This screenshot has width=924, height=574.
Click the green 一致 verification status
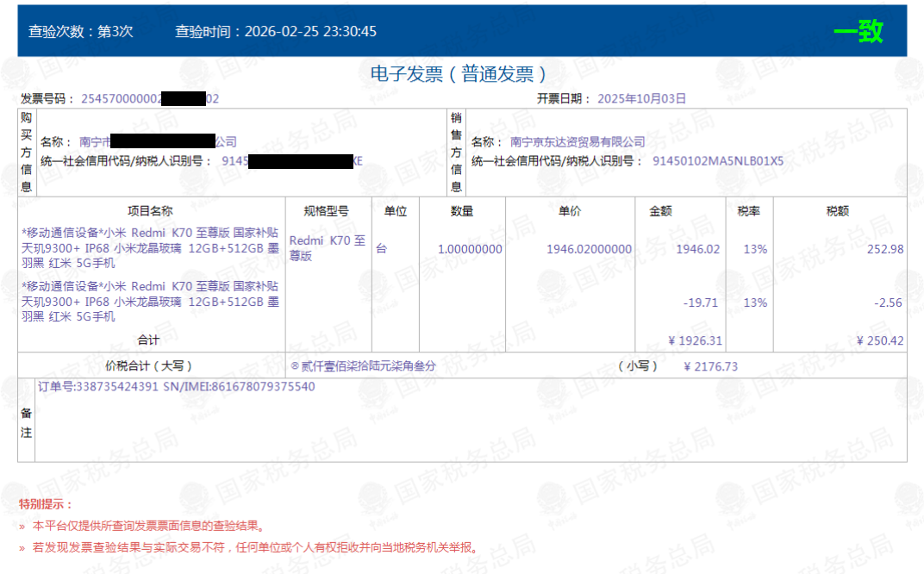click(x=858, y=32)
